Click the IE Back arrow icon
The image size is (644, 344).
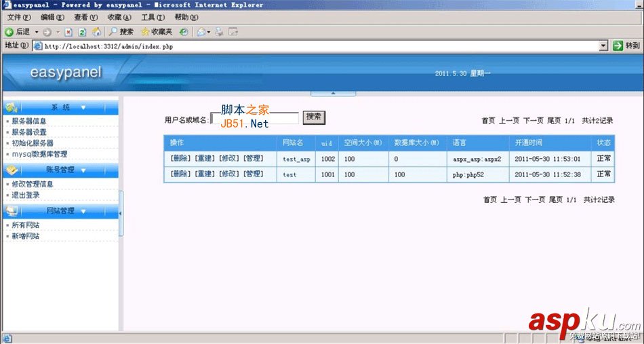(x=9, y=32)
